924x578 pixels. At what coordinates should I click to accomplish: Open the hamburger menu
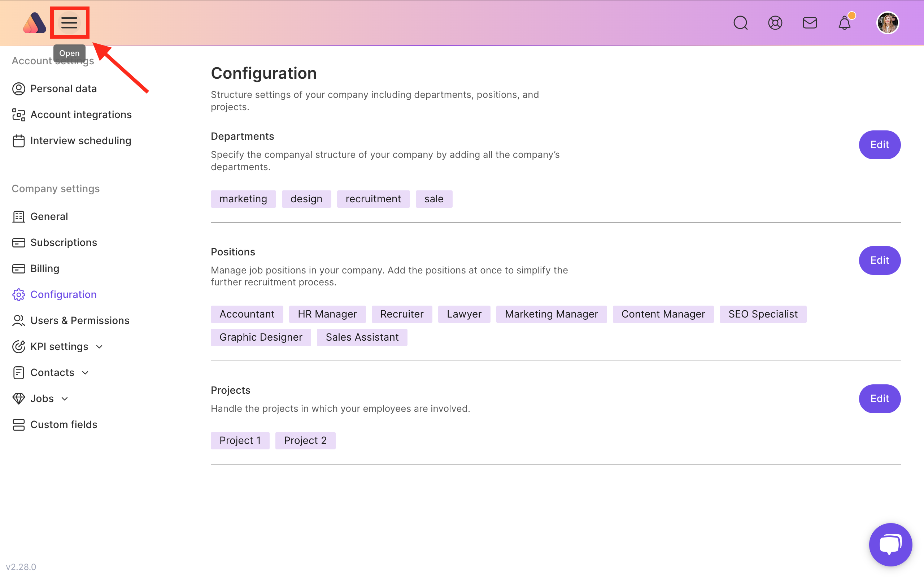click(69, 22)
